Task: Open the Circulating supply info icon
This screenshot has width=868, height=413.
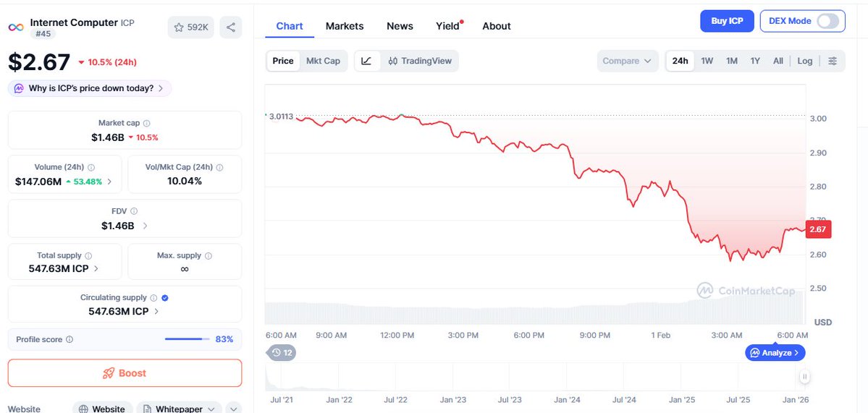Action: [x=154, y=298]
